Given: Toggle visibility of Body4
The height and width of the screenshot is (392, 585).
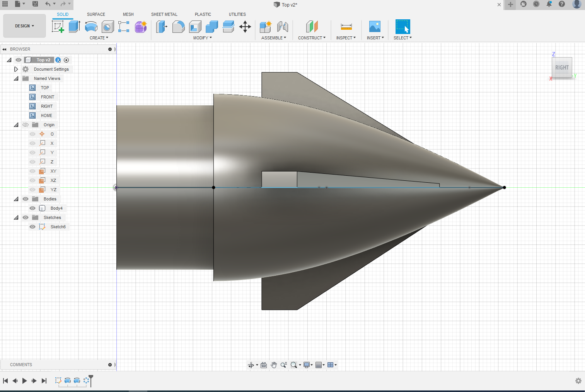Looking at the screenshot, I should [32, 208].
